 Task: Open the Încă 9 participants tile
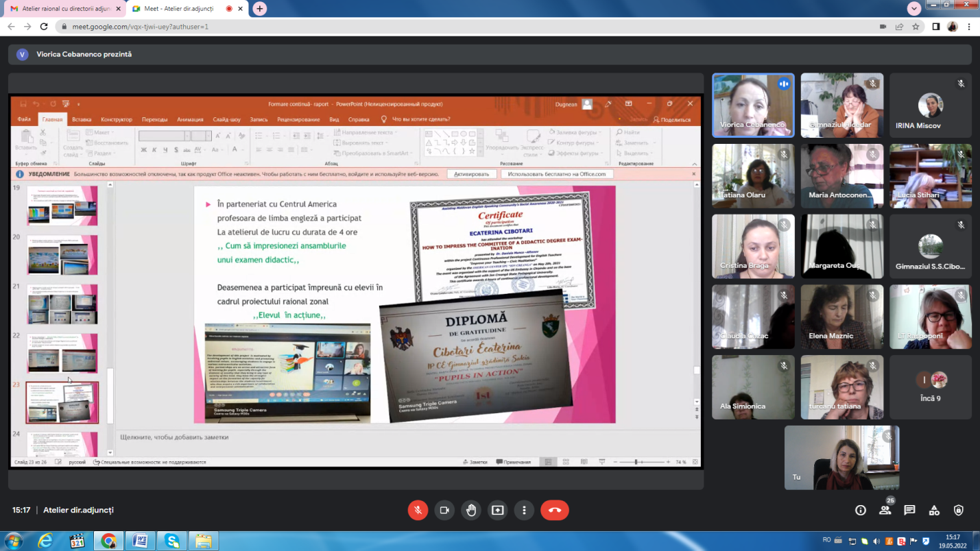pos(931,387)
